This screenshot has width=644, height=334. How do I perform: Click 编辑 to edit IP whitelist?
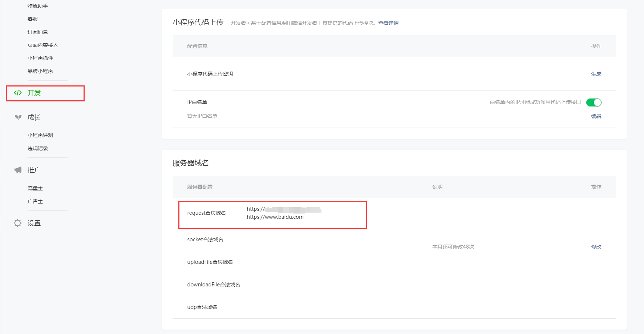596,116
